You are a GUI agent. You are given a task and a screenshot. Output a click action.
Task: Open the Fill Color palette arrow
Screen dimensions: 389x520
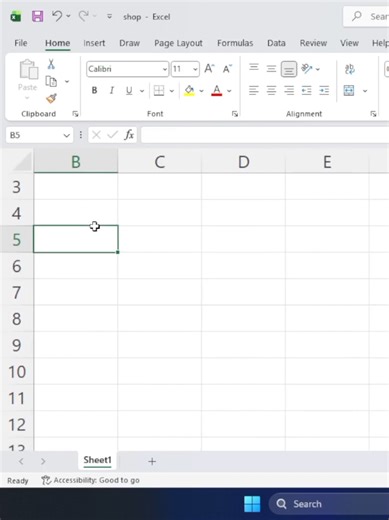click(201, 91)
